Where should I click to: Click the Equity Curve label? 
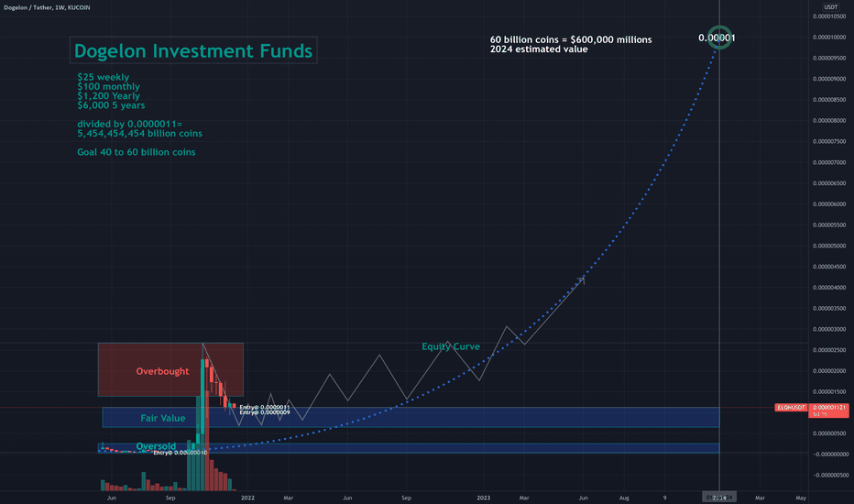pyautogui.click(x=451, y=346)
